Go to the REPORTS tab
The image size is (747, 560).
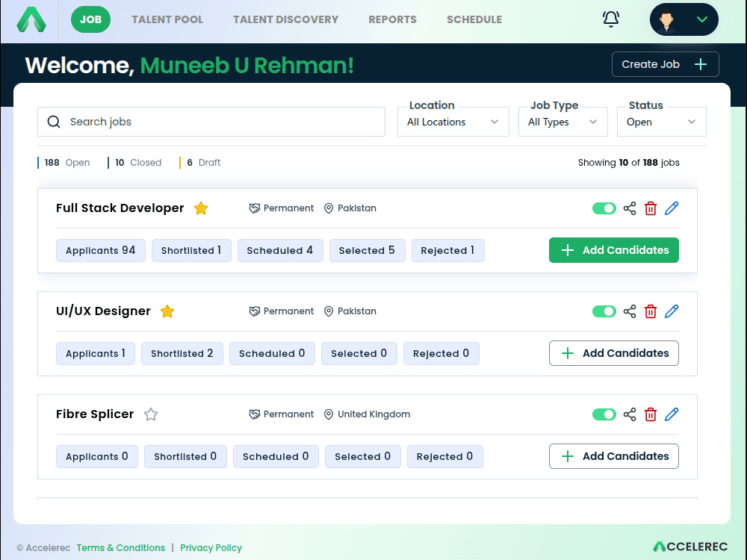393,19
